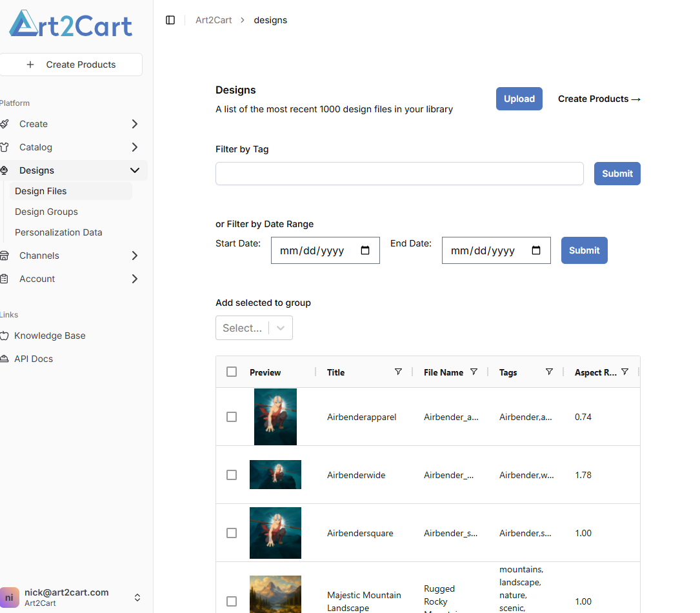
Task: Open the Title column filter funnel
Action: click(x=399, y=372)
